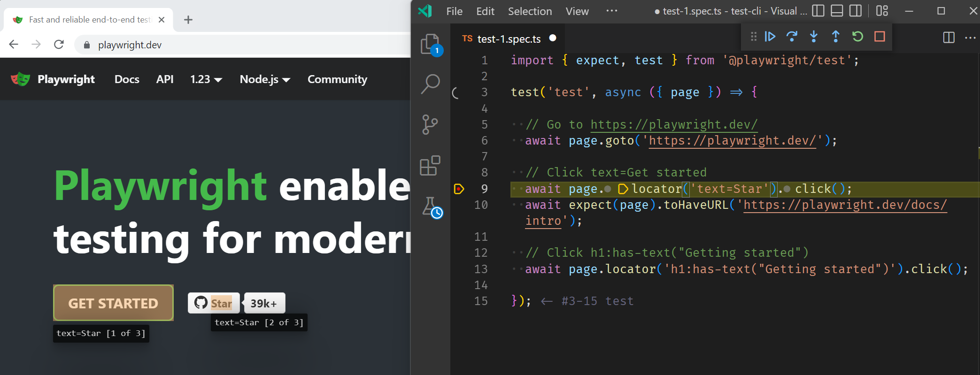Go back in the browser

pyautogui.click(x=14, y=45)
